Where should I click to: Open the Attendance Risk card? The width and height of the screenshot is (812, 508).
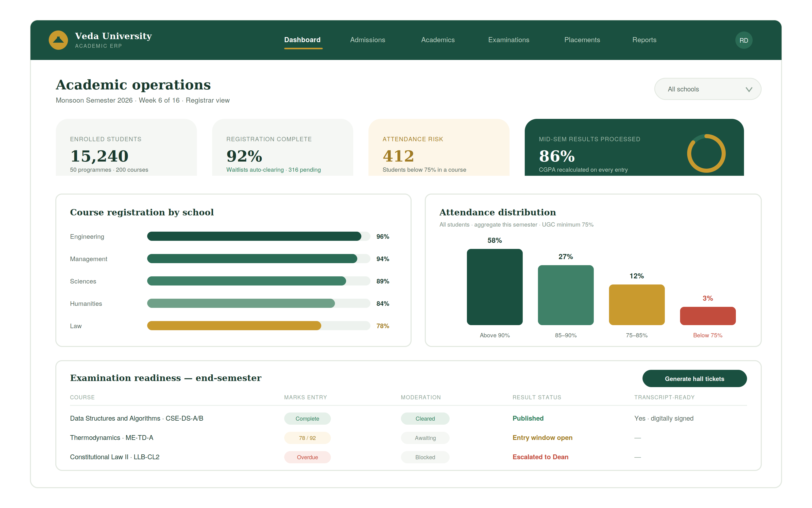(439, 147)
